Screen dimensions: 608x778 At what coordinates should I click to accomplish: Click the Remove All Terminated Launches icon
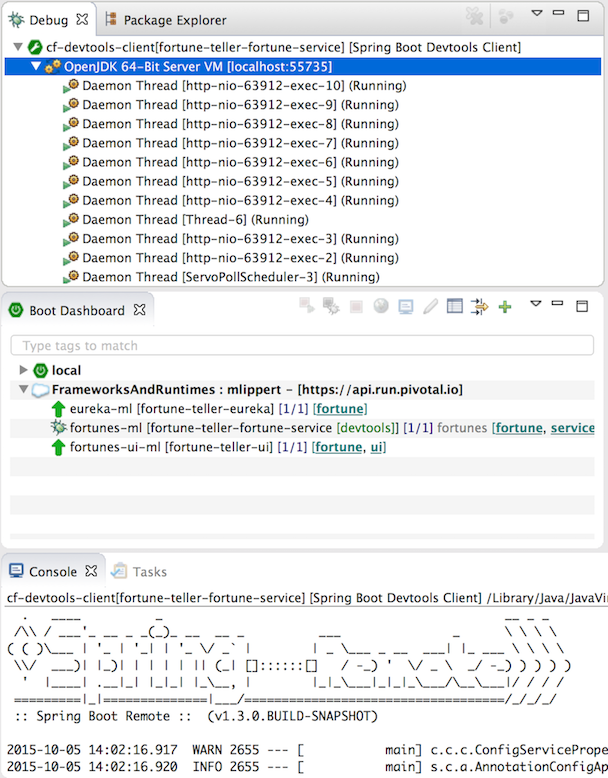coord(474,17)
